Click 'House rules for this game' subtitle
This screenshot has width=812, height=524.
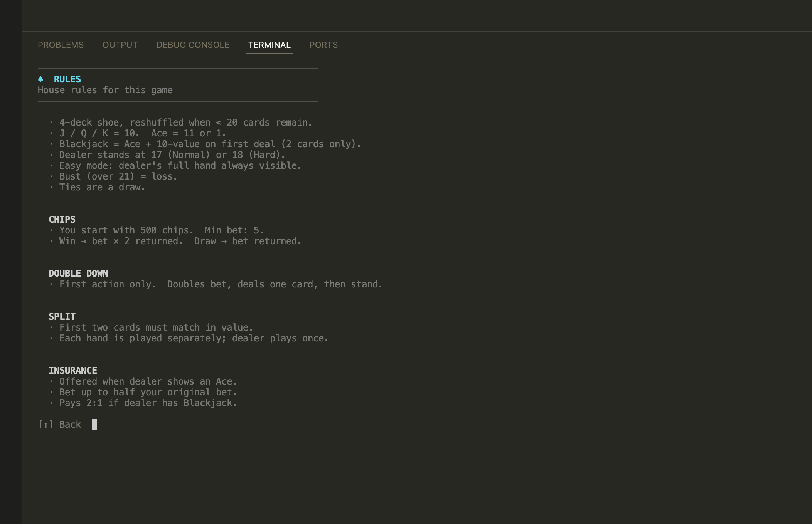[x=105, y=90]
